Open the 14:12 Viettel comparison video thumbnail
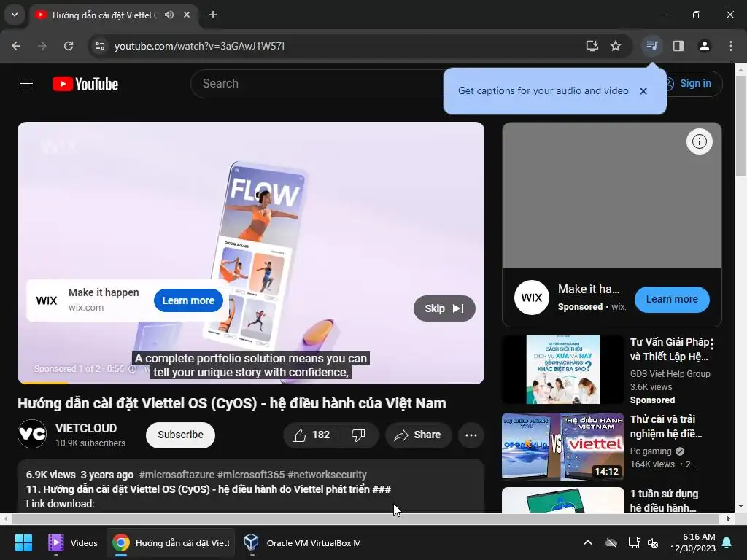747x560 pixels. [x=563, y=447]
